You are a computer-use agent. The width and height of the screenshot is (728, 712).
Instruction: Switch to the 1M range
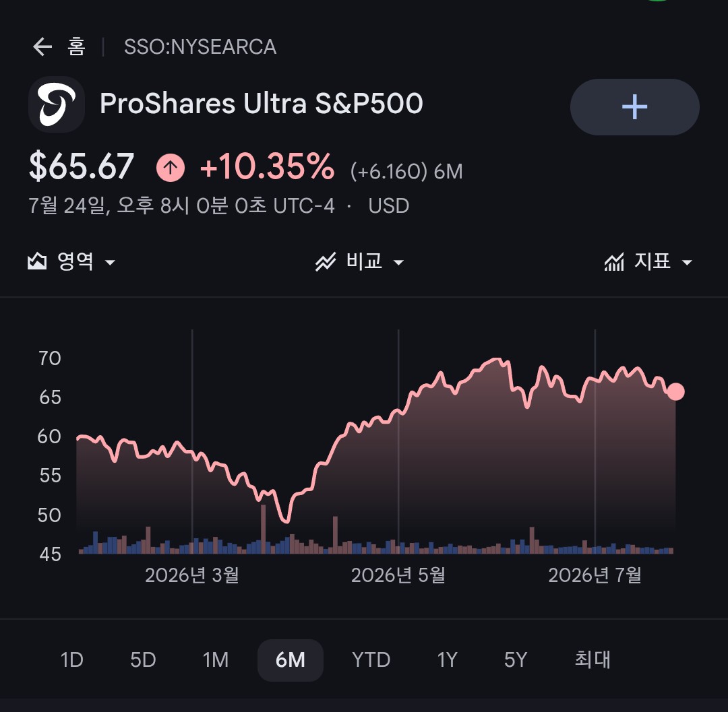coord(216,659)
